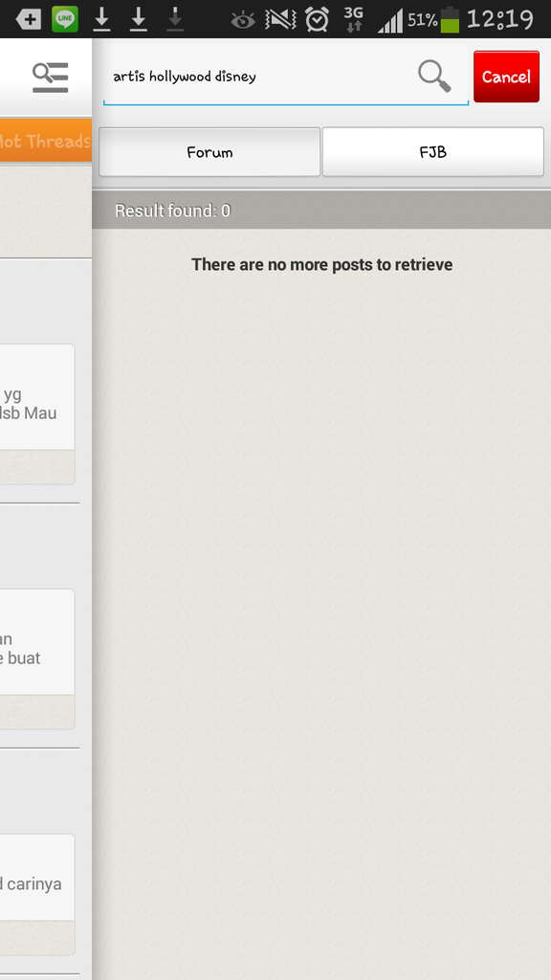Open the thread card ending 'sb Mau'
This screenshot has width=551, height=980.
pos(37,413)
